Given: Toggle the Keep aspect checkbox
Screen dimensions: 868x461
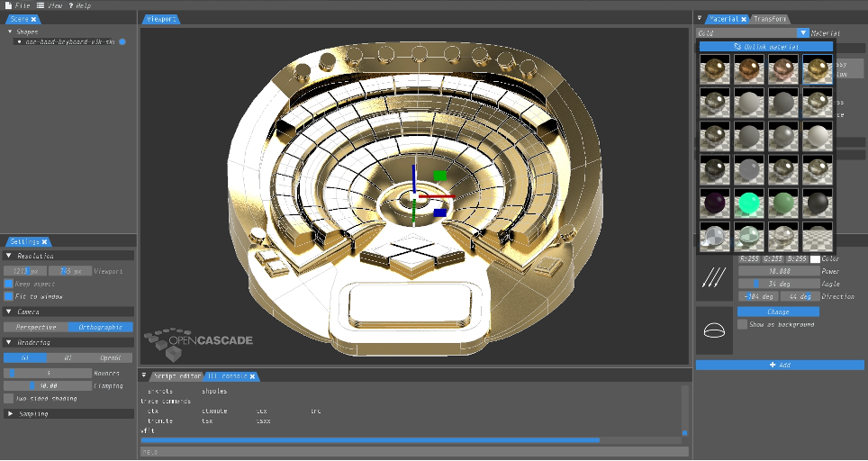Looking at the screenshot, I should (x=9, y=284).
